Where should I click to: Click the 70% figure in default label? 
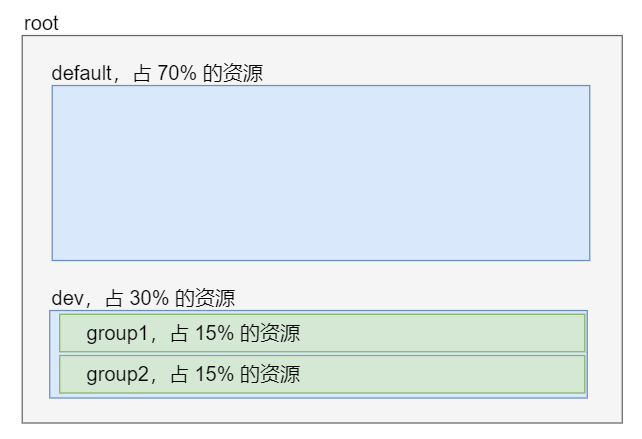177,73
